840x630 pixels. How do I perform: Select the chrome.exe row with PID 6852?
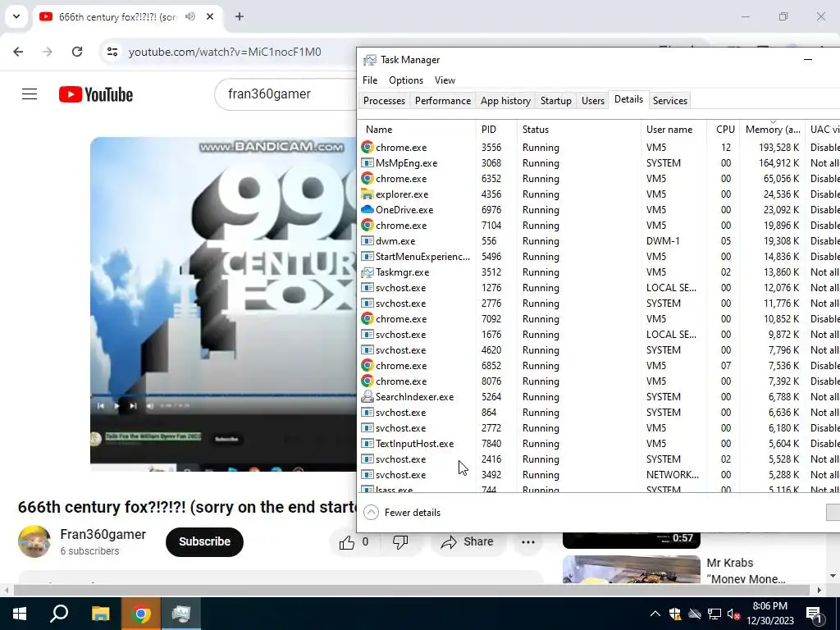(x=600, y=365)
